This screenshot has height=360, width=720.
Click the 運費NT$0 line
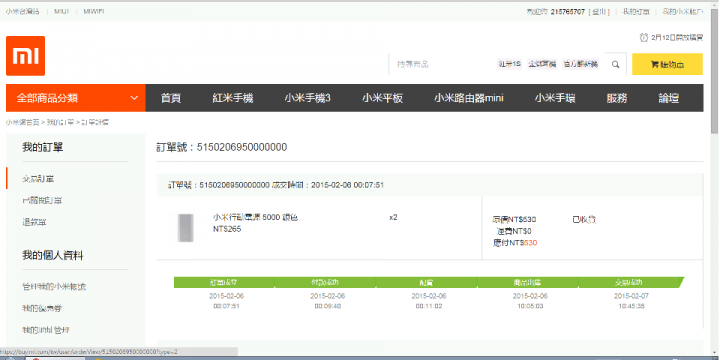[x=513, y=231]
